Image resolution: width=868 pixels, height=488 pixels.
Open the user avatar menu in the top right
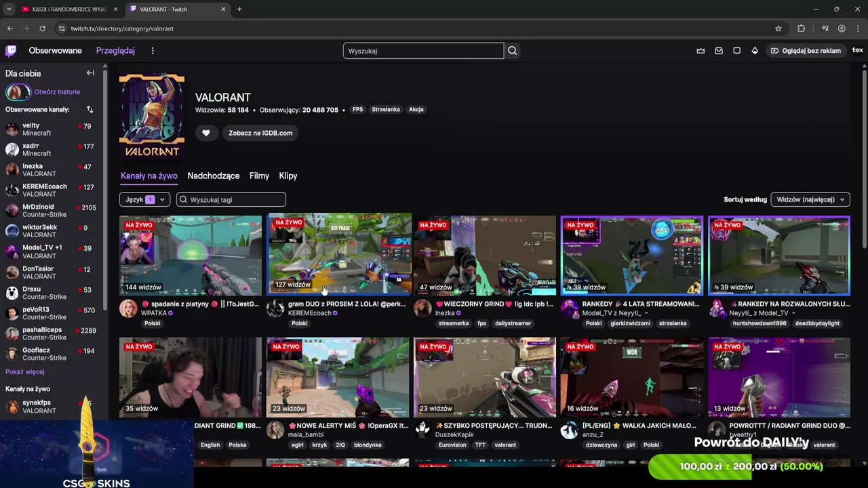857,51
